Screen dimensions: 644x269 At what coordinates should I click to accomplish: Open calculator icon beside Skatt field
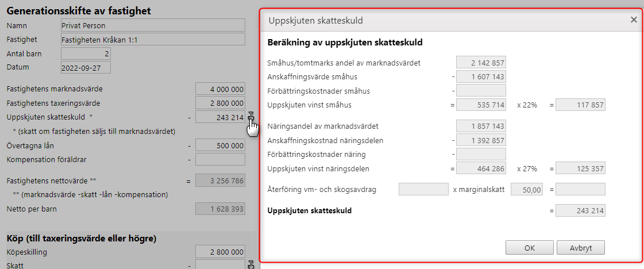coord(251,266)
